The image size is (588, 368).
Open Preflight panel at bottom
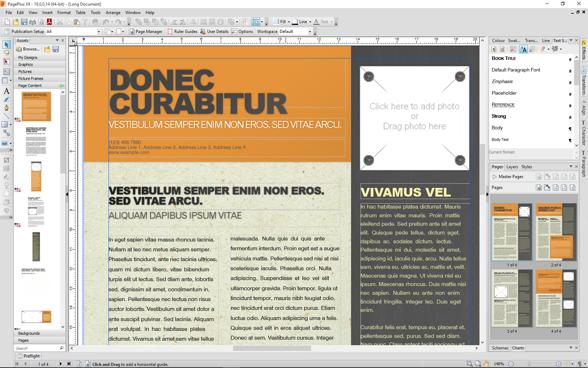click(29, 356)
